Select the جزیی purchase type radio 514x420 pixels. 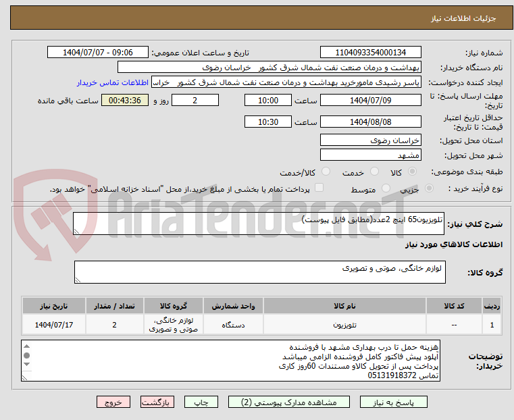point(429,188)
